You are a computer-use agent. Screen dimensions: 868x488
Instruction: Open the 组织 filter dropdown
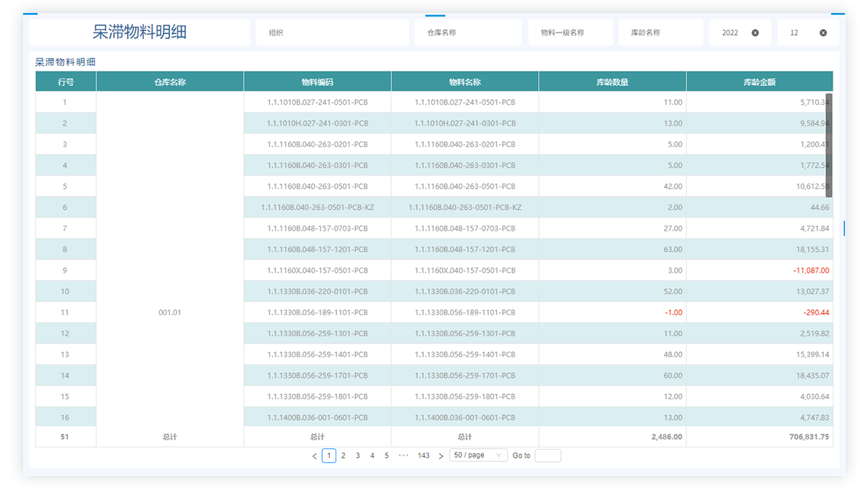point(332,33)
